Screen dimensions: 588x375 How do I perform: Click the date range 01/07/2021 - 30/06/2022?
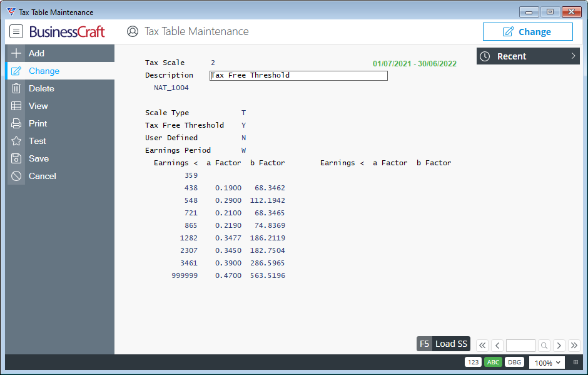pyautogui.click(x=414, y=63)
